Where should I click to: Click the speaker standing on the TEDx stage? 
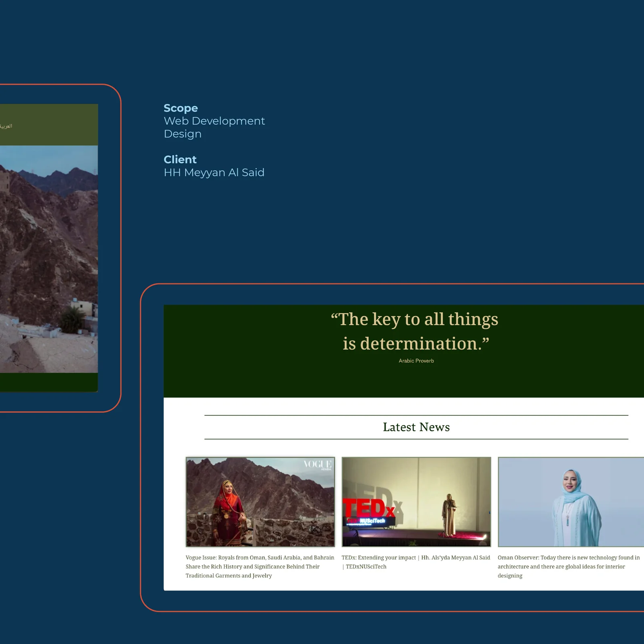(x=449, y=515)
